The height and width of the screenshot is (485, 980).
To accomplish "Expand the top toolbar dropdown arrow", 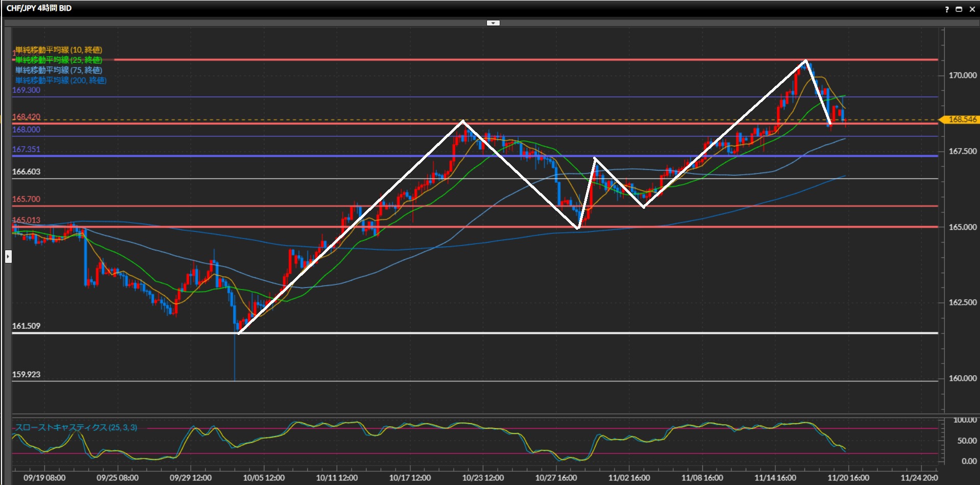I will [493, 23].
